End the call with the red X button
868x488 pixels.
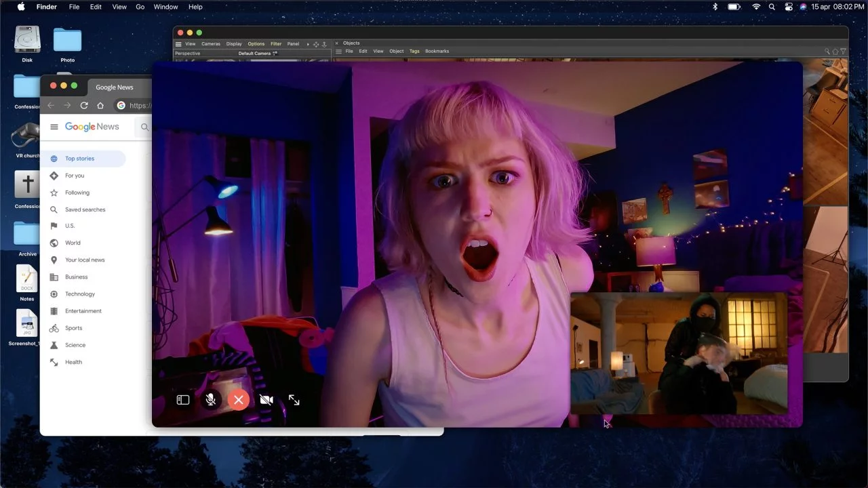(238, 400)
